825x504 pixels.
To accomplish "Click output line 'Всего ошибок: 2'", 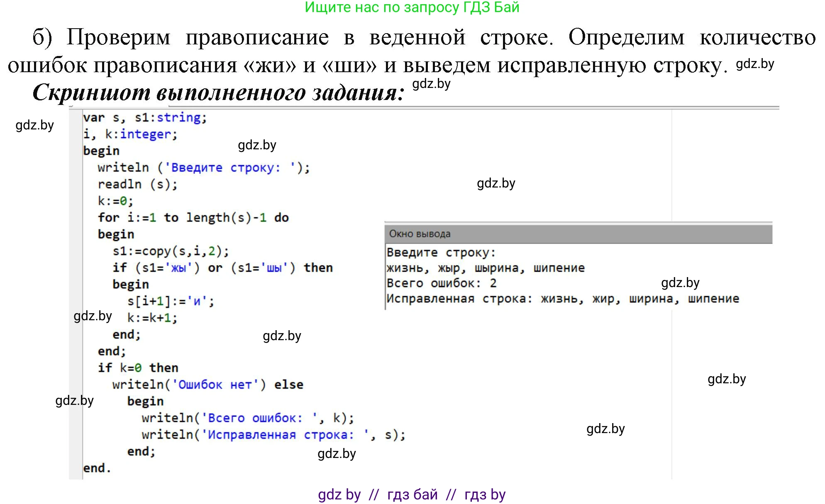I will pos(442,283).
